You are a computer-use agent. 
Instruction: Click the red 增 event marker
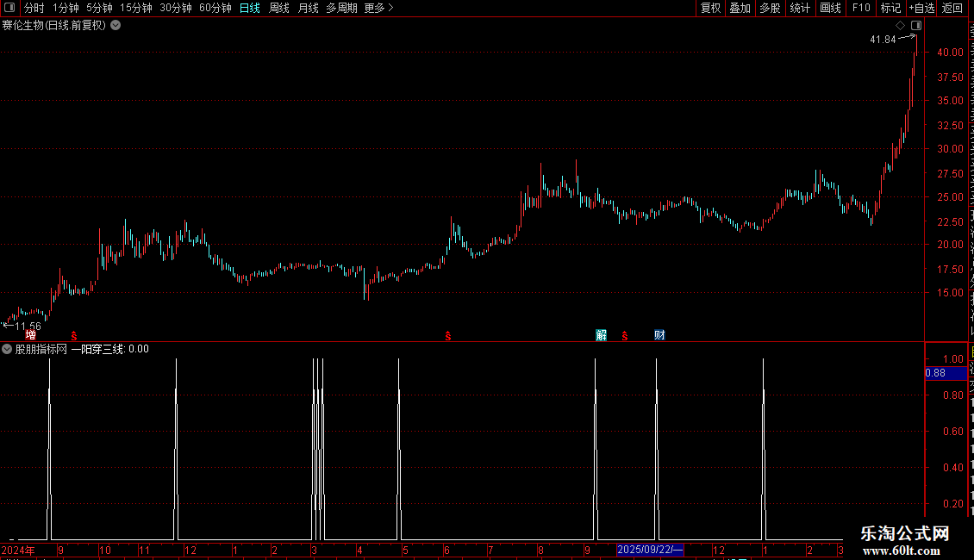point(30,335)
